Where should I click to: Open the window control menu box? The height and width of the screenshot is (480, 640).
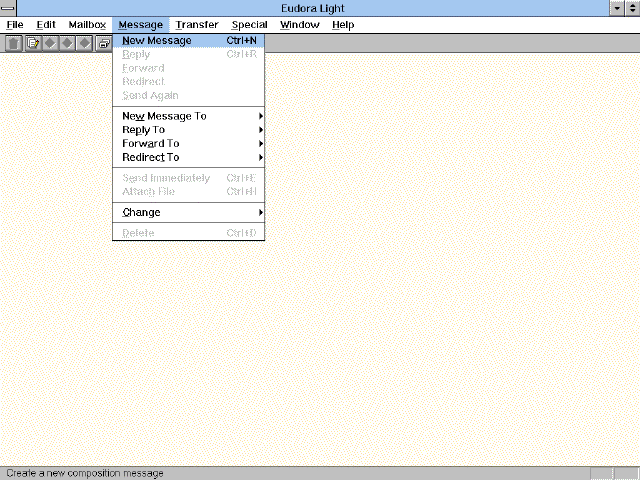(8, 8)
